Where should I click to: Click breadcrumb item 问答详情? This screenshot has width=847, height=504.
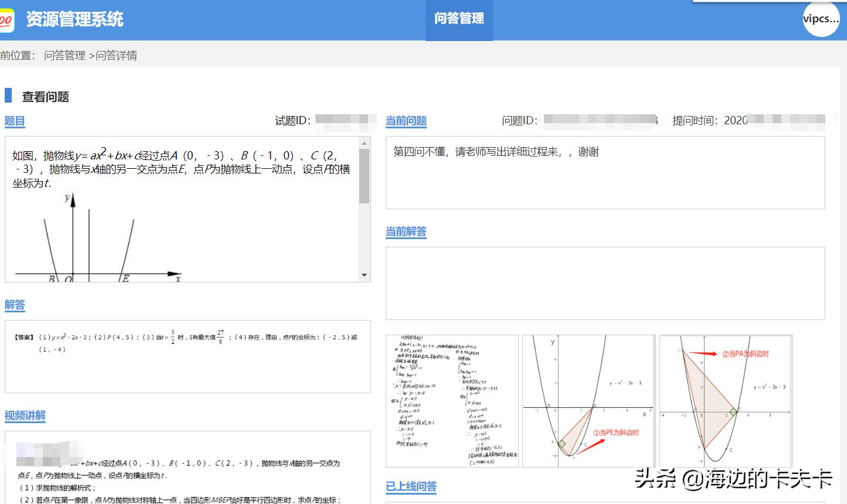[117, 54]
